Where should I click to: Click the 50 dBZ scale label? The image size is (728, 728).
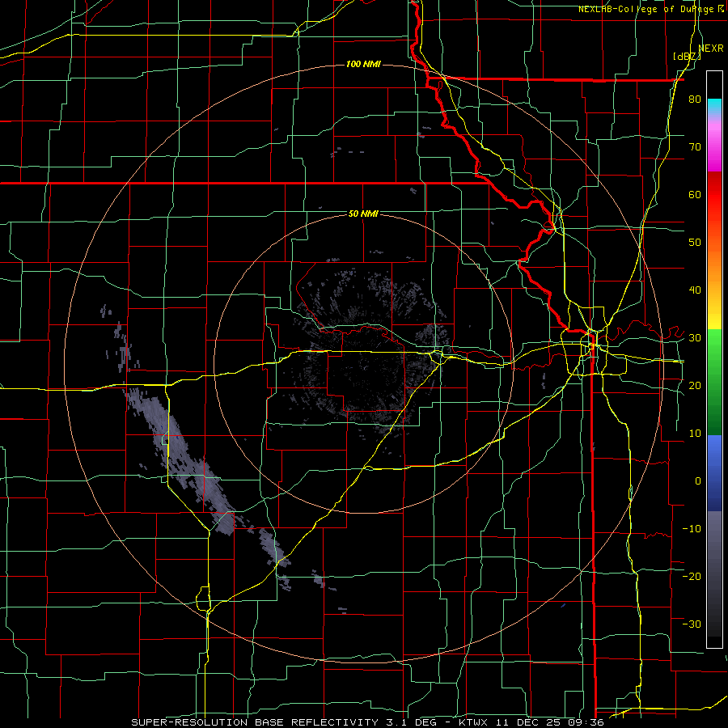[695, 243]
